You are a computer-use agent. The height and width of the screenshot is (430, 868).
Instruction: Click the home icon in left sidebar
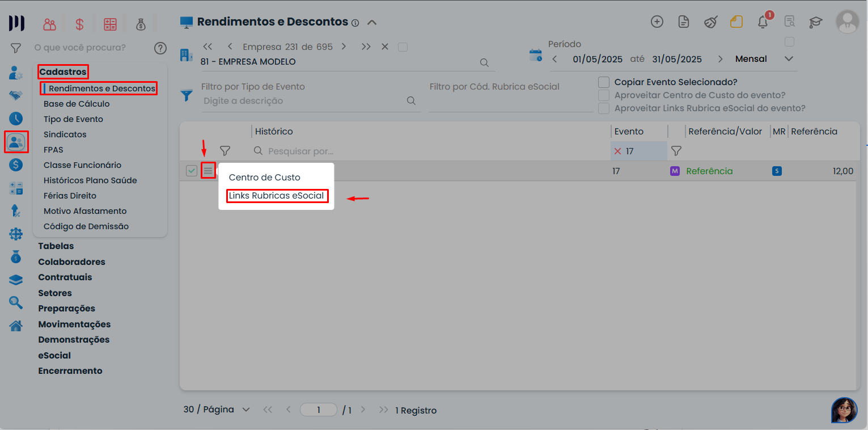pyautogui.click(x=16, y=326)
